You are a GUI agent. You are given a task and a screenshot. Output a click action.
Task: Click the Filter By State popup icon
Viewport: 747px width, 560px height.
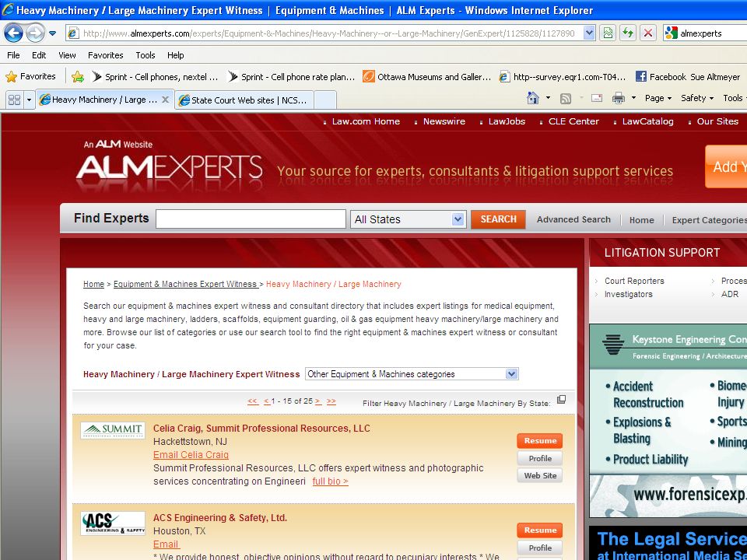(x=561, y=399)
